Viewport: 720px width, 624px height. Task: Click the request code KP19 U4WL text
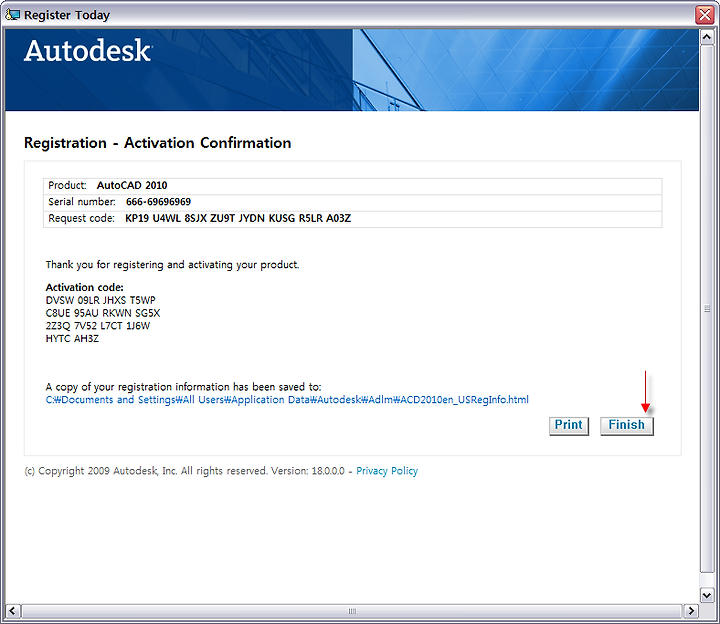click(x=238, y=218)
